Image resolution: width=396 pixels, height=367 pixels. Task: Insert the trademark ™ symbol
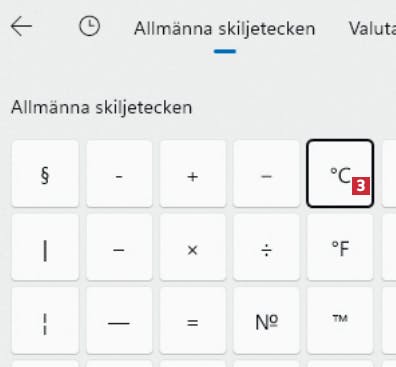340,321
